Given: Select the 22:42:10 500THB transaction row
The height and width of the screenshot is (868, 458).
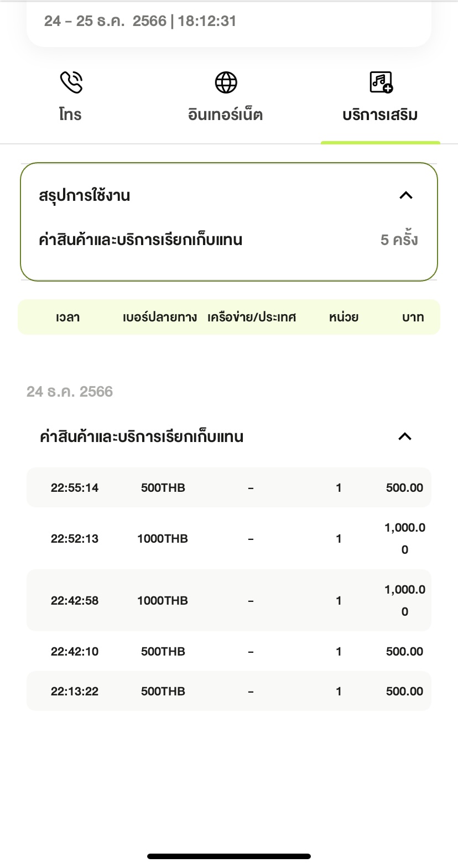Looking at the screenshot, I should click(x=229, y=651).
